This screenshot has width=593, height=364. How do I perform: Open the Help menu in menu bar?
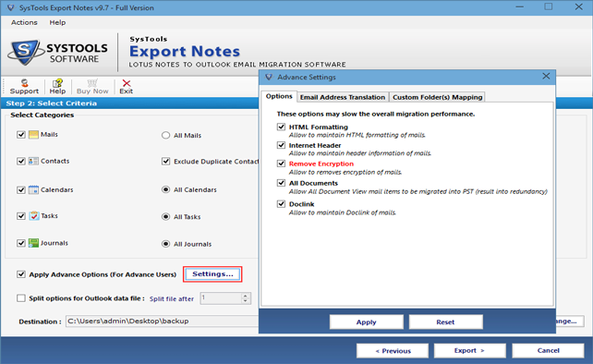pyautogui.click(x=57, y=22)
